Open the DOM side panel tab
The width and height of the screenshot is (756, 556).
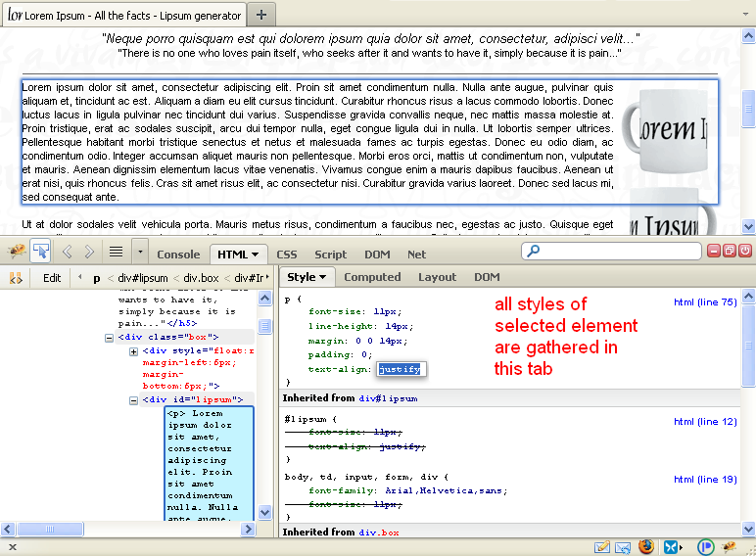[487, 277]
